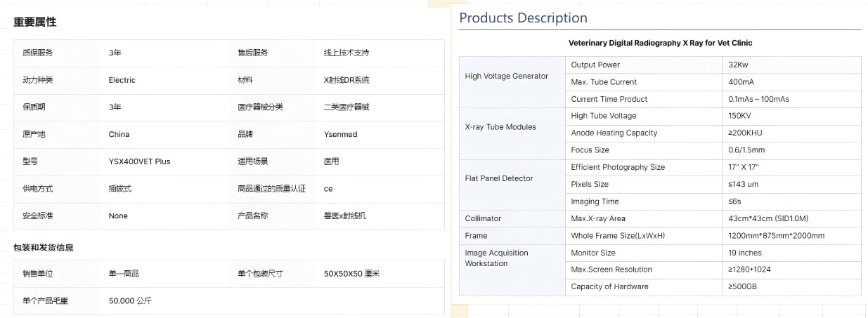The width and height of the screenshot is (868, 318).
Task: Click the Veterinary Digital Radiography table title
Action: (x=660, y=43)
